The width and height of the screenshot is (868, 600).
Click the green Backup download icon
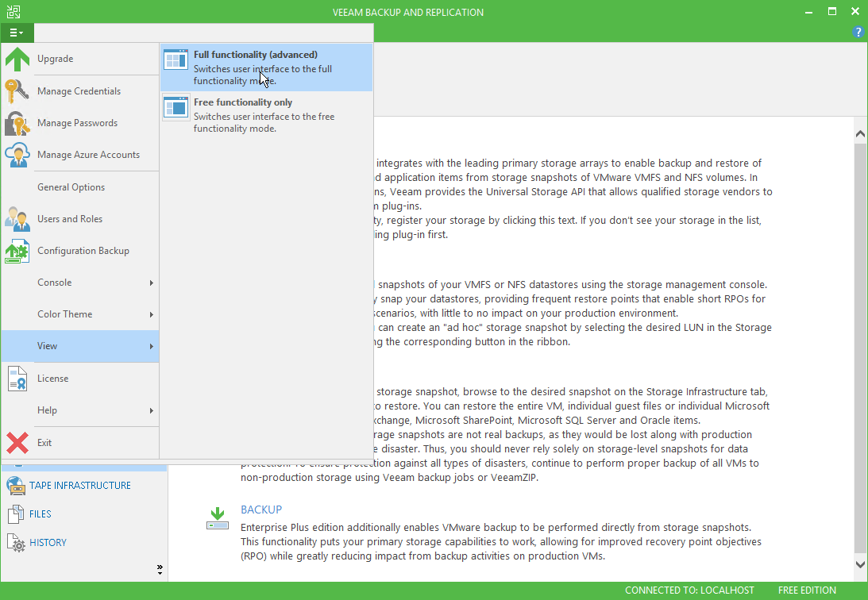218,518
